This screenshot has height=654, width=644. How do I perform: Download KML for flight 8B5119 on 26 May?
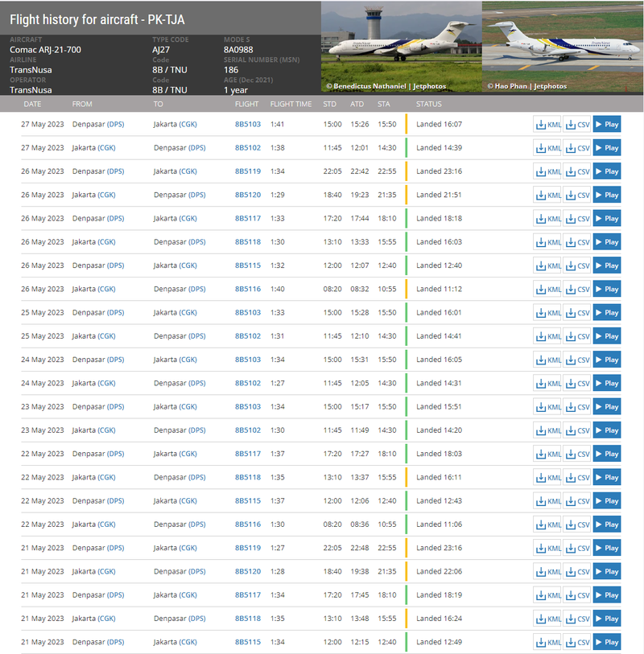[x=547, y=171]
